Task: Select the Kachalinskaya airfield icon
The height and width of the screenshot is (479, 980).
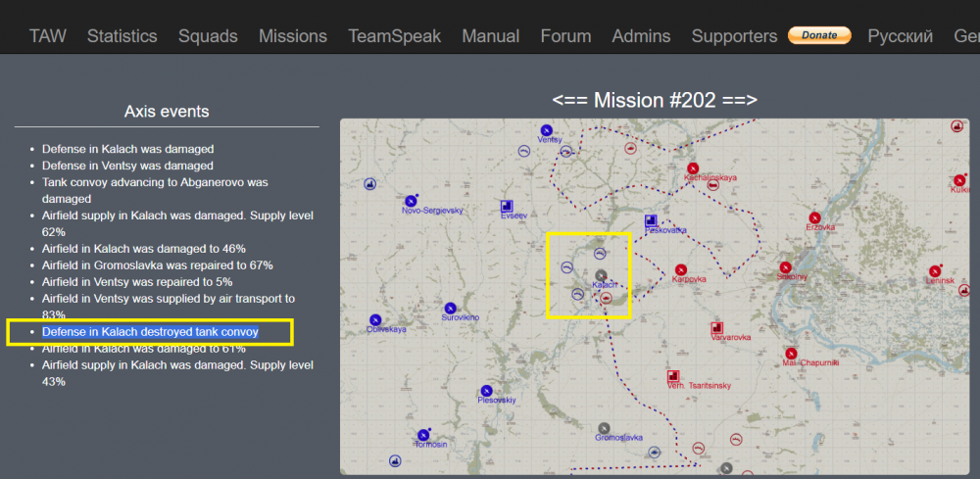Action: pos(693,168)
